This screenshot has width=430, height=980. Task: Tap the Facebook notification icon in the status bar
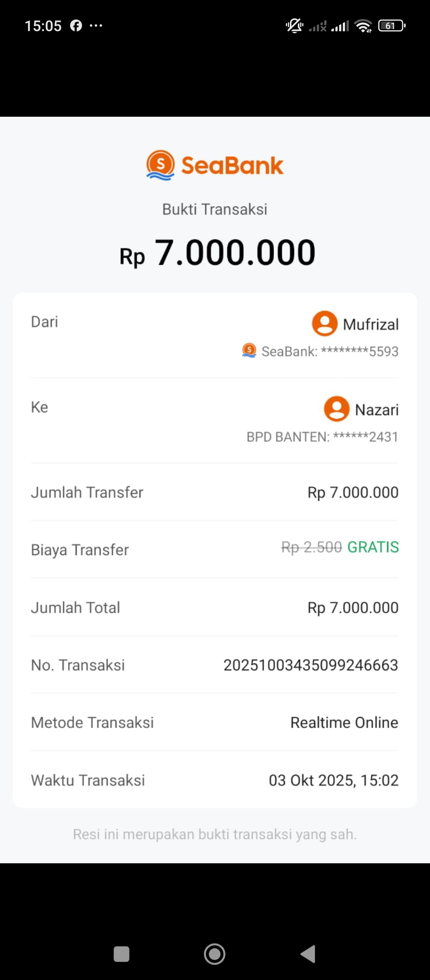coord(76,26)
